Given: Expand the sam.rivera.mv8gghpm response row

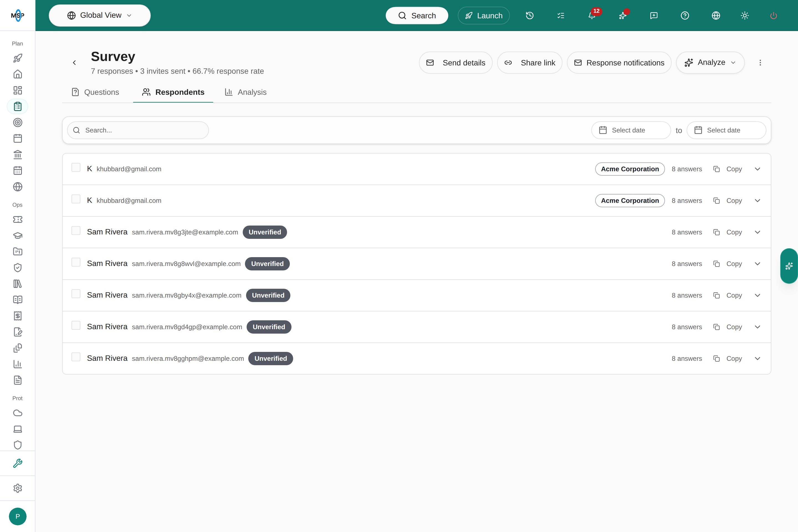Looking at the screenshot, I should click(x=757, y=359).
